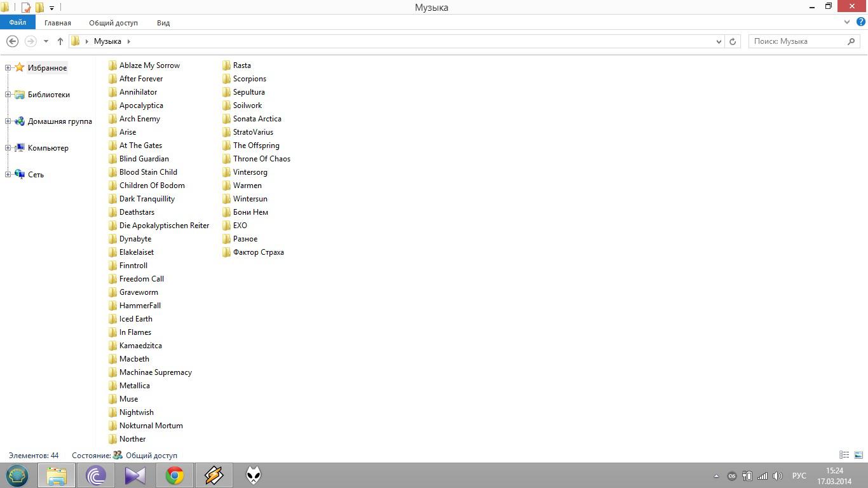Open Google Chrome from the taskbar
This screenshot has width=868, height=488.
point(175,475)
